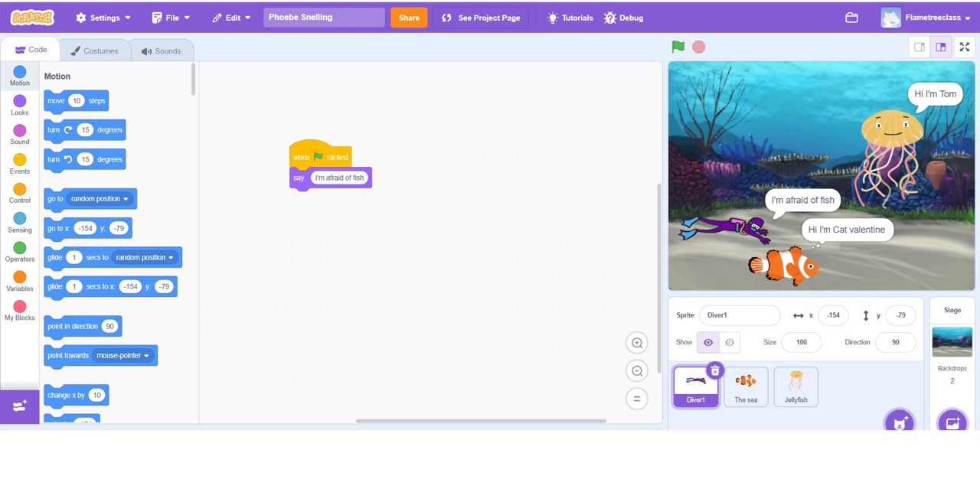Click project title field 'Phoebe Snelling'
980x486 pixels.
coord(324,18)
